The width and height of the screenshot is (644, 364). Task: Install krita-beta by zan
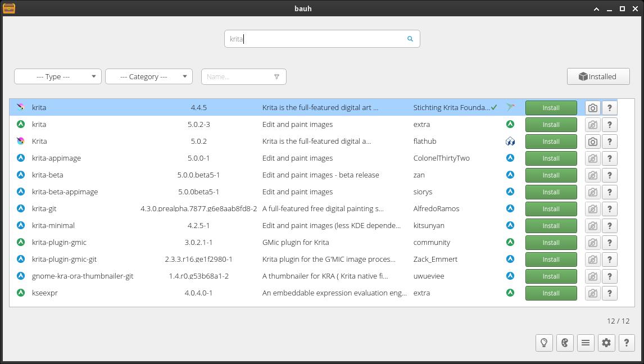(x=551, y=175)
